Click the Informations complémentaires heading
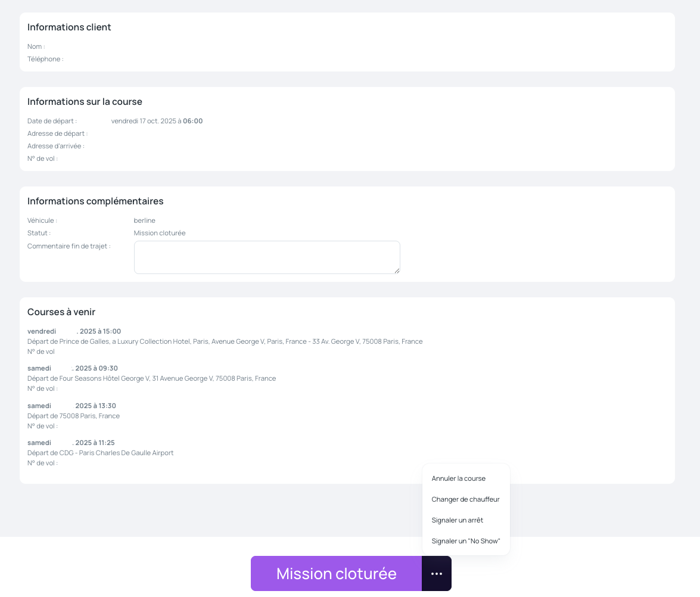The width and height of the screenshot is (700, 597). [x=95, y=201]
